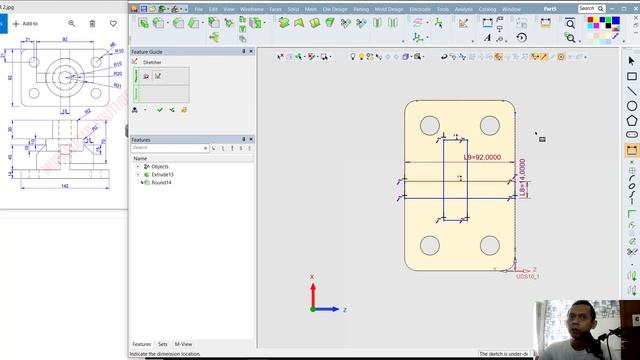This screenshot has height=360, width=640.
Task: Clear the Features search field
Action: pyautogui.click(x=205, y=148)
